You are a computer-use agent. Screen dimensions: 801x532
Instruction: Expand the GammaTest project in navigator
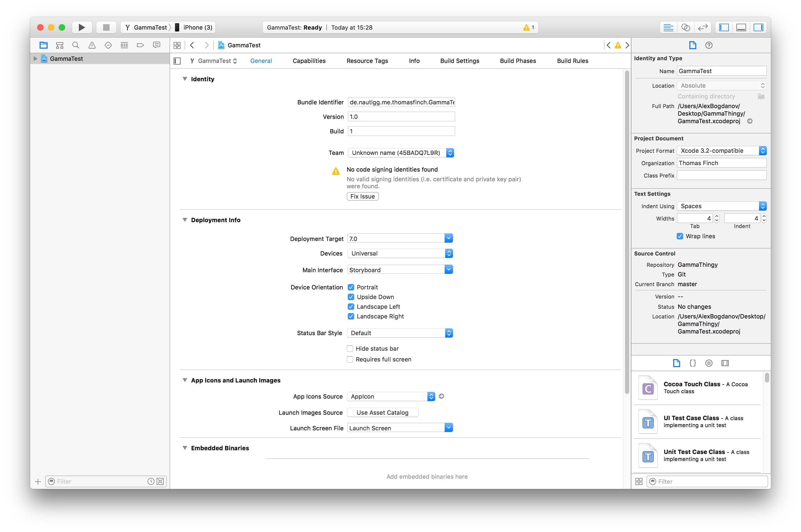tap(35, 58)
